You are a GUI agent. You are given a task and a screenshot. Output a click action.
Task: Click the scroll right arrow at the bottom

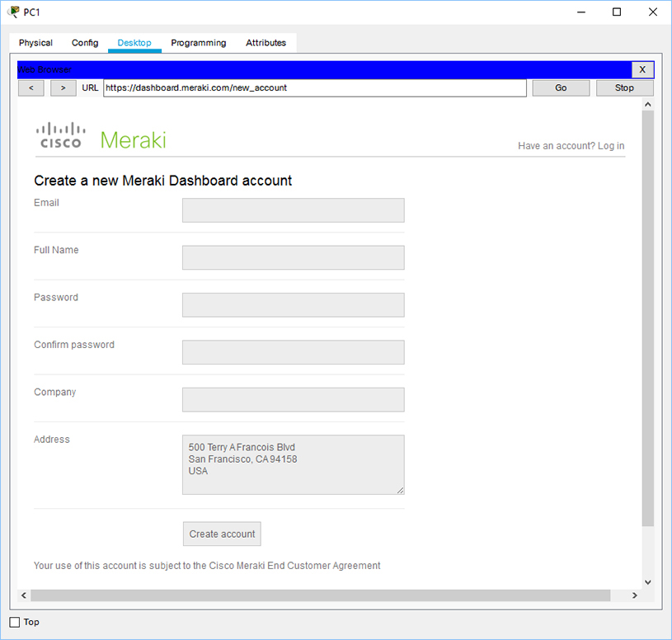click(635, 595)
